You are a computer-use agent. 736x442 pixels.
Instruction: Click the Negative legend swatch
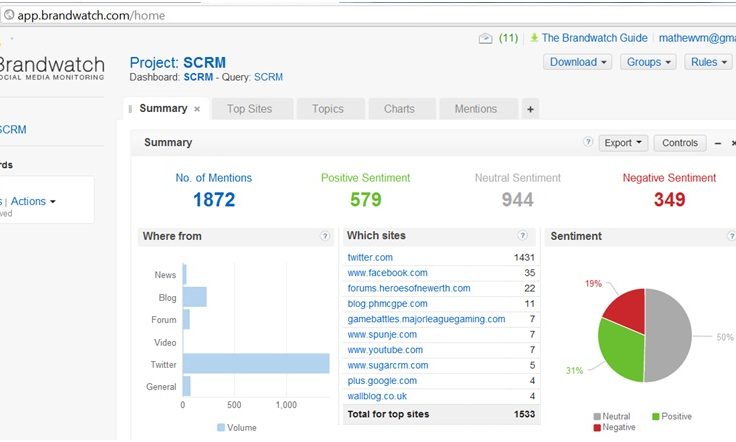pos(597,427)
